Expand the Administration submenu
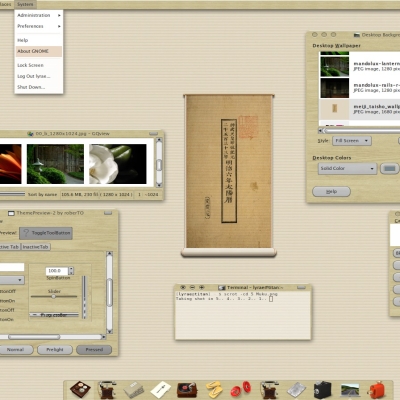400x400 pixels. tap(39, 15)
